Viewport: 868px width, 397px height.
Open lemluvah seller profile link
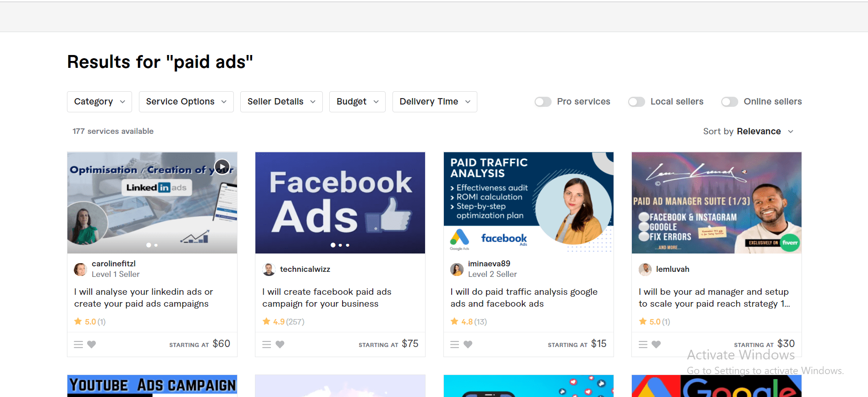673,269
